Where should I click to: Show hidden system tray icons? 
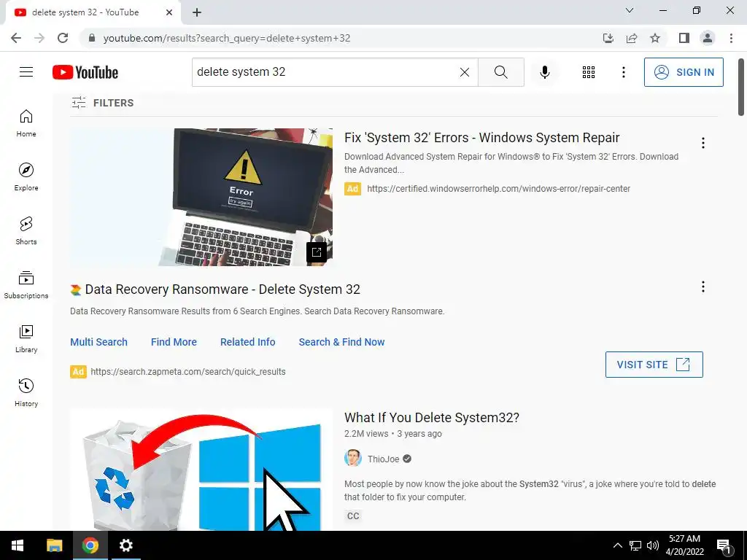pyautogui.click(x=617, y=545)
